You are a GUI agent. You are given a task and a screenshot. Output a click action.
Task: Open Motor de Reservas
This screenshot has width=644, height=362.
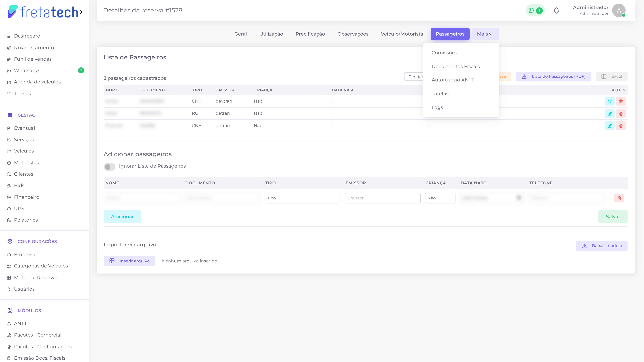point(36,278)
